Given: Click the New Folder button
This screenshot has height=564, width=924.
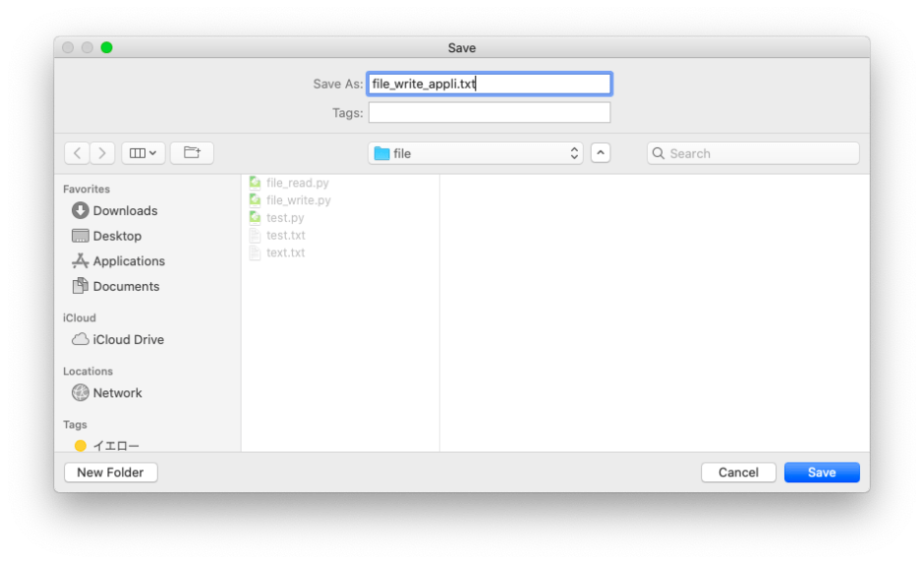Looking at the screenshot, I should [110, 473].
